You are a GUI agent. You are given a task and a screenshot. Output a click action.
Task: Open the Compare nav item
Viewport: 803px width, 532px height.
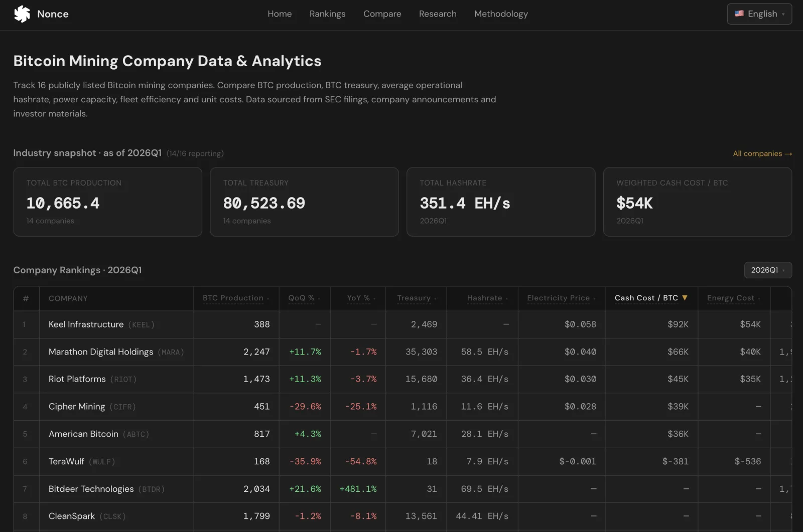[x=382, y=14]
